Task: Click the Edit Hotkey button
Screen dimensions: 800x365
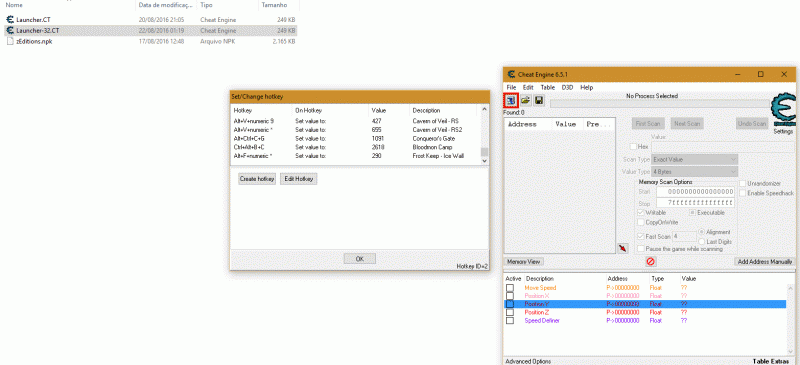Action: pos(298,179)
